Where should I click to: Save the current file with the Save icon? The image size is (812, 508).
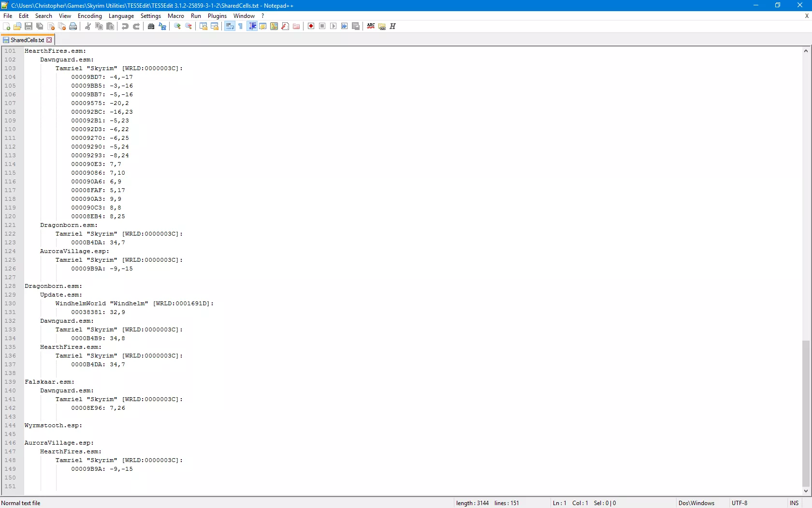pyautogui.click(x=29, y=26)
